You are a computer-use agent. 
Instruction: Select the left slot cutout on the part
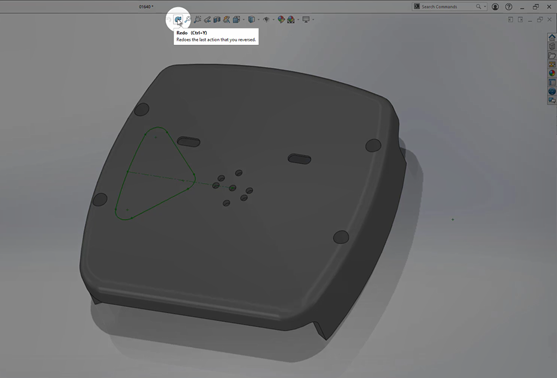(x=189, y=142)
